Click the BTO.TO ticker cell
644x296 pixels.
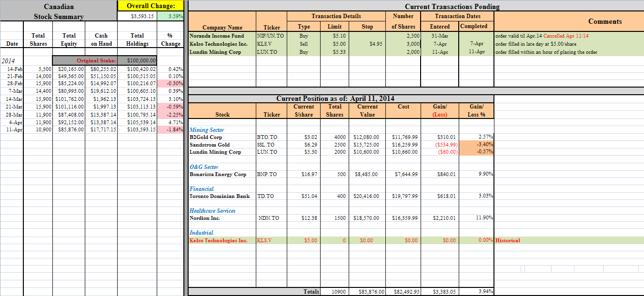(x=272, y=137)
